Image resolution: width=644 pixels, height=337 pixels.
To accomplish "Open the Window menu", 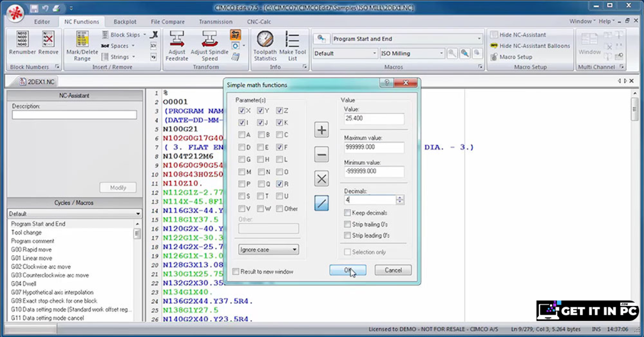I will (582, 21).
